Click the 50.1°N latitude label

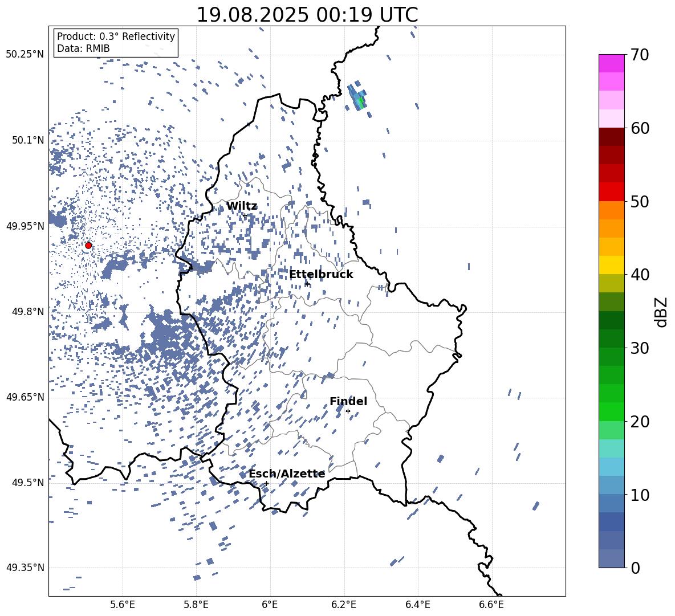28,140
